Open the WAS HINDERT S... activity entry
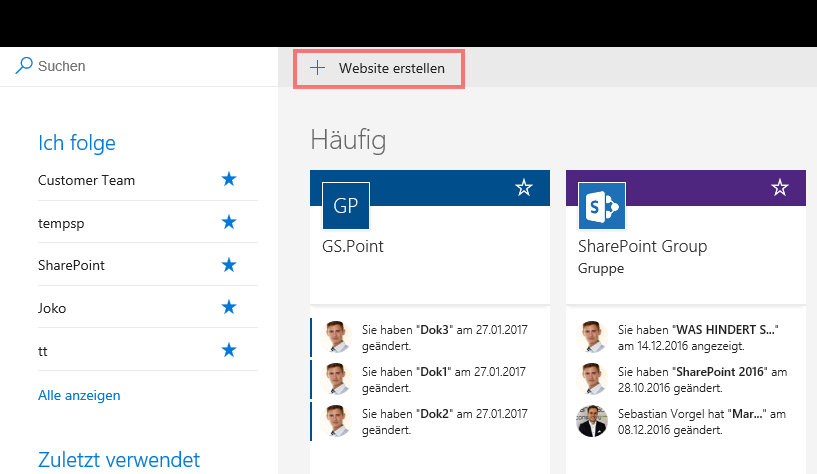The width and height of the screenshot is (817, 474). [x=698, y=338]
